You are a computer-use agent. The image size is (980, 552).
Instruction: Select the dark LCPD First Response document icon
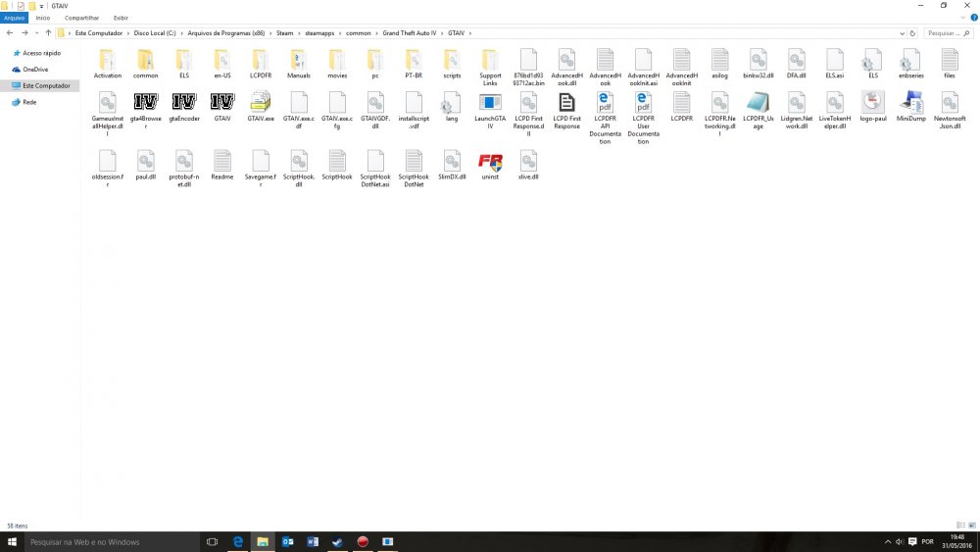566,110
